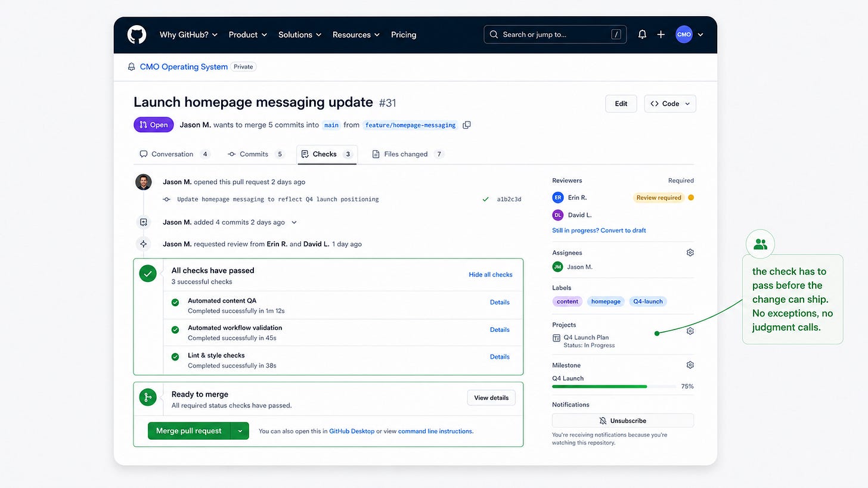Click the review requested timeline icon
Image resolution: width=868 pixels, height=488 pixels.
tap(143, 244)
